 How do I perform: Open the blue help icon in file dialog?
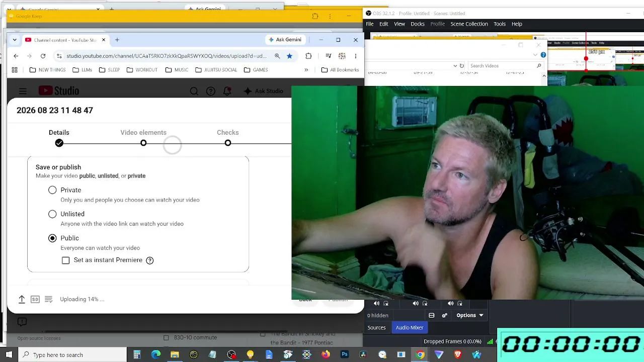(x=543, y=55)
